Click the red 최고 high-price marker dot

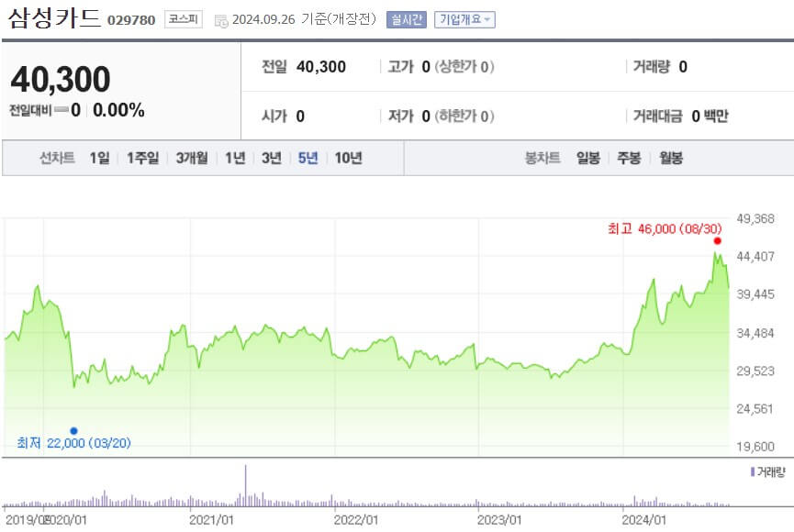tap(718, 239)
